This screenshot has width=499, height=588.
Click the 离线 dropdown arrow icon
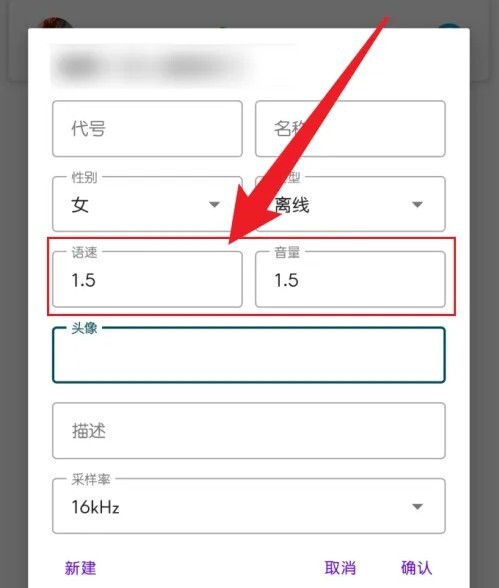(x=417, y=204)
